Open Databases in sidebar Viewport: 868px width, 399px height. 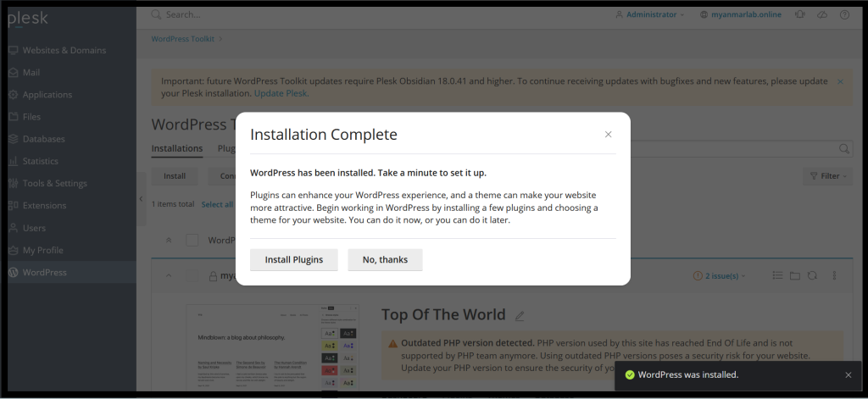[x=43, y=139]
